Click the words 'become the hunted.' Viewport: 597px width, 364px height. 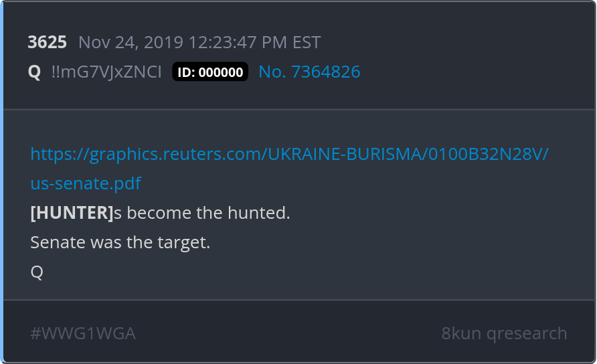click(x=208, y=213)
